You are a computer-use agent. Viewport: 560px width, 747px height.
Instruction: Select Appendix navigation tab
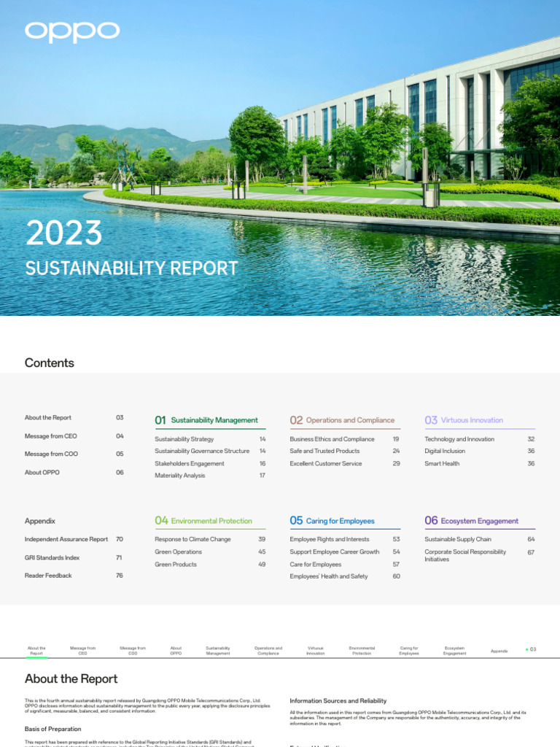tap(499, 651)
